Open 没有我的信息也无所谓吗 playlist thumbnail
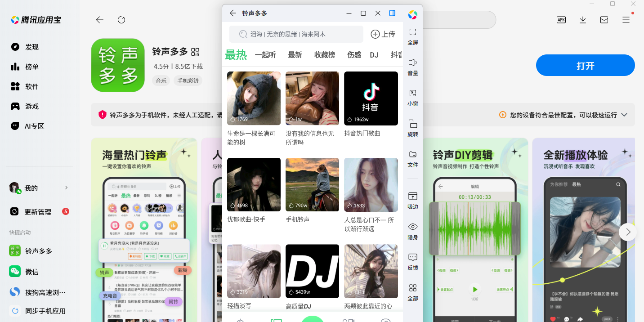This screenshot has height=322, width=644. pyautogui.click(x=312, y=98)
